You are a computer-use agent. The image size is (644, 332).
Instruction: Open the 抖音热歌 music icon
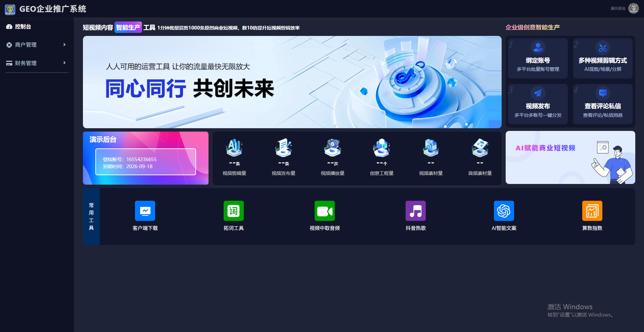point(416,211)
